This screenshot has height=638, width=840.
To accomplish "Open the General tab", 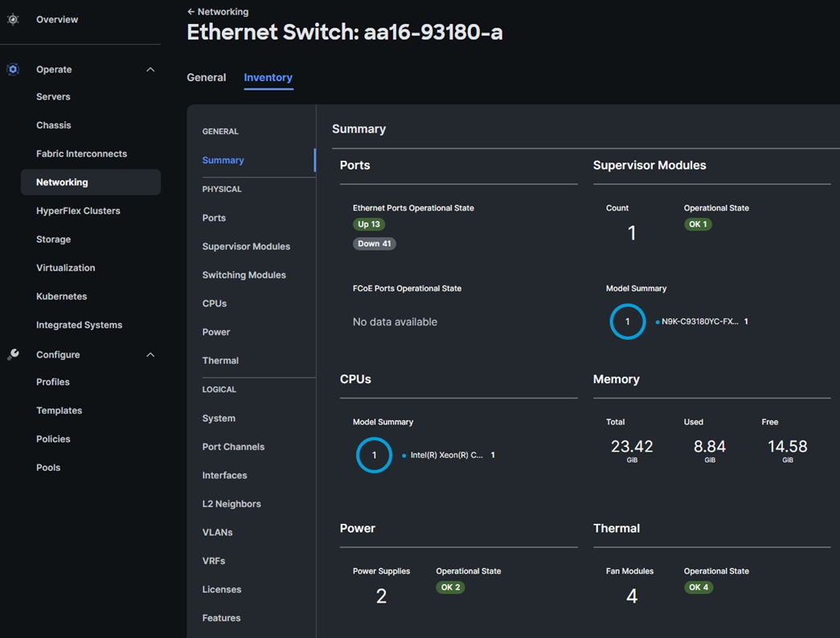I will pyautogui.click(x=207, y=77).
